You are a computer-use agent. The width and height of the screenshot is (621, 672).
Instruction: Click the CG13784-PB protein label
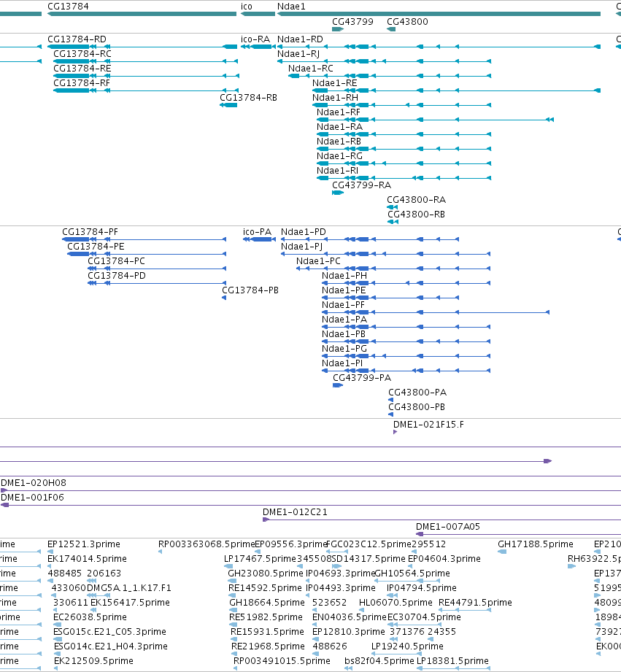coord(250,290)
